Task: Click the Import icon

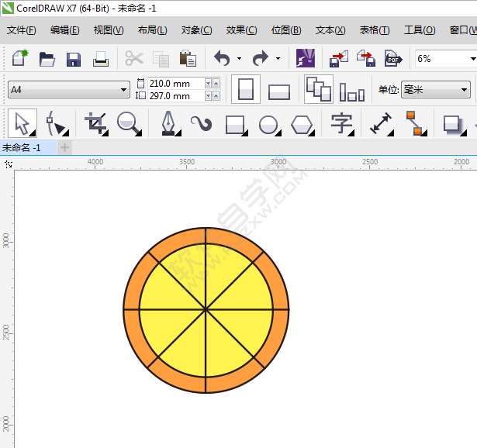Action: (339, 59)
